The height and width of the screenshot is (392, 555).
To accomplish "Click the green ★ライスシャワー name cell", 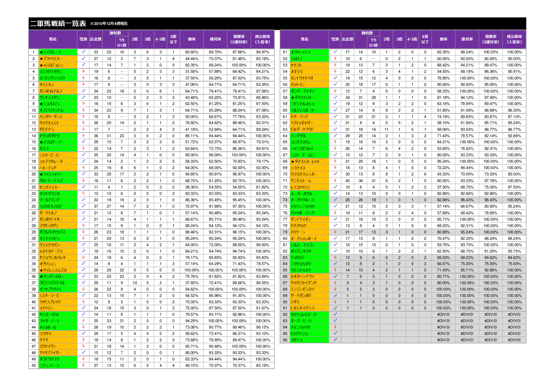I will [x=58, y=174].
